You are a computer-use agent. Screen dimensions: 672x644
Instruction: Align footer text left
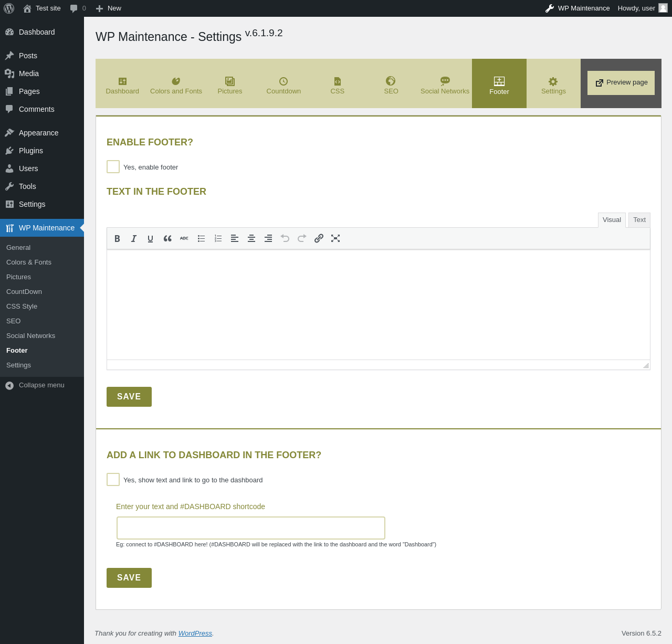click(x=235, y=238)
